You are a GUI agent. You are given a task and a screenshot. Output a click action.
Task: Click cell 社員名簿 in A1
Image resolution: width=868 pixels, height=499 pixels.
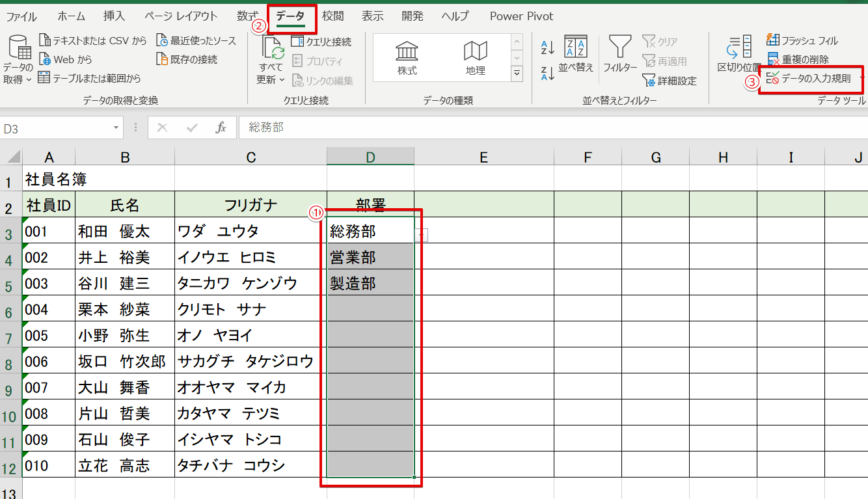pyautogui.click(x=49, y=178)
